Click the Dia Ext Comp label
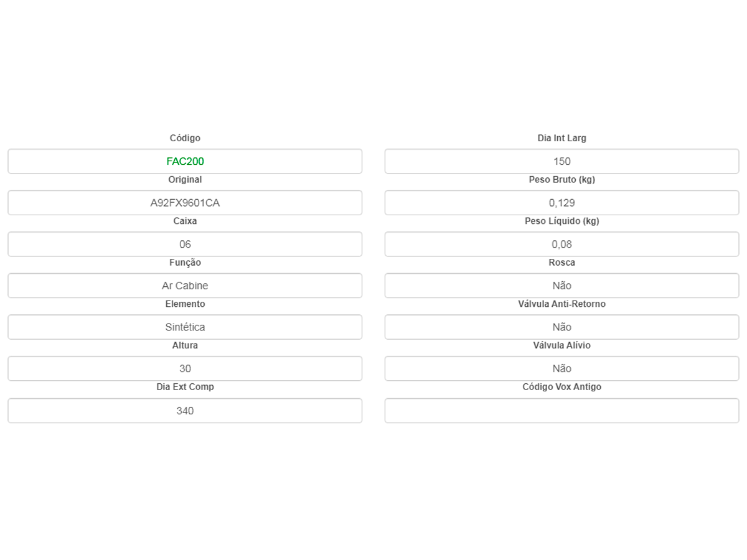The image size is (747, 560). (x=185, y=387)
